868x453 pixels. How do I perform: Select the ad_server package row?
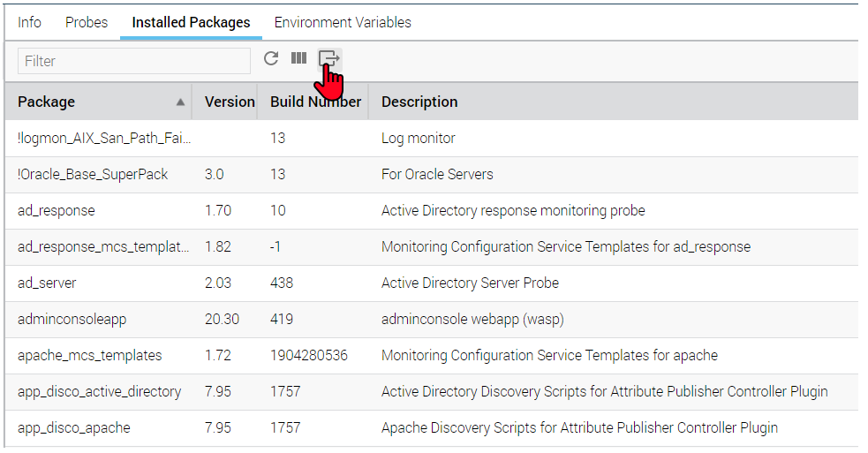[x=47, y=283]
